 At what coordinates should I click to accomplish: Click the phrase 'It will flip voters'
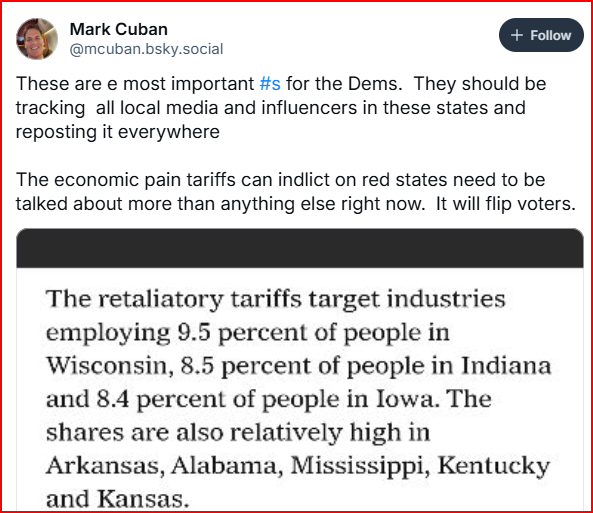coord(506,204)
